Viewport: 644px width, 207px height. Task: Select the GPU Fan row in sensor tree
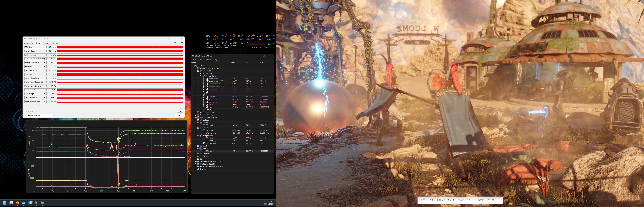click(209, 151)
